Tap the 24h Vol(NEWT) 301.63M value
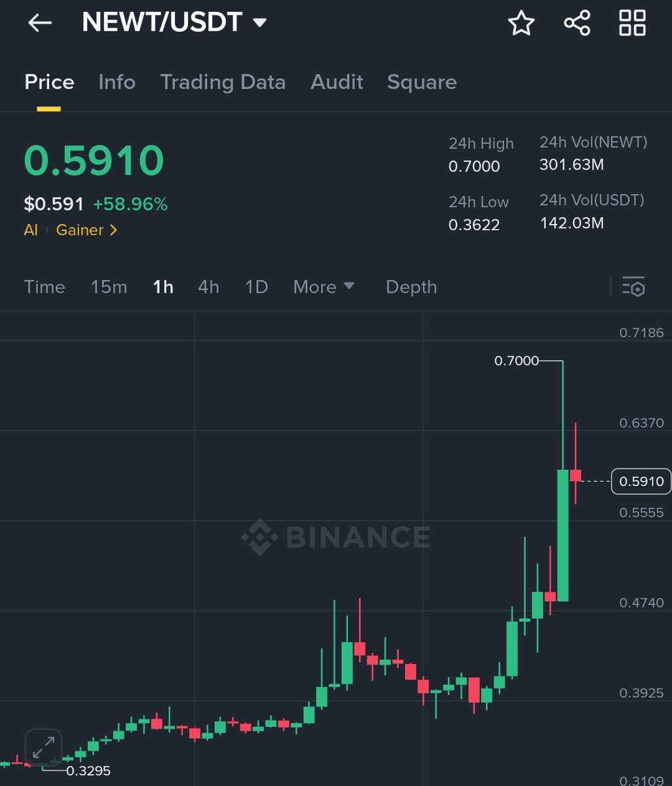The width and height of the screenshot is (672, 786). pos(572,164)
